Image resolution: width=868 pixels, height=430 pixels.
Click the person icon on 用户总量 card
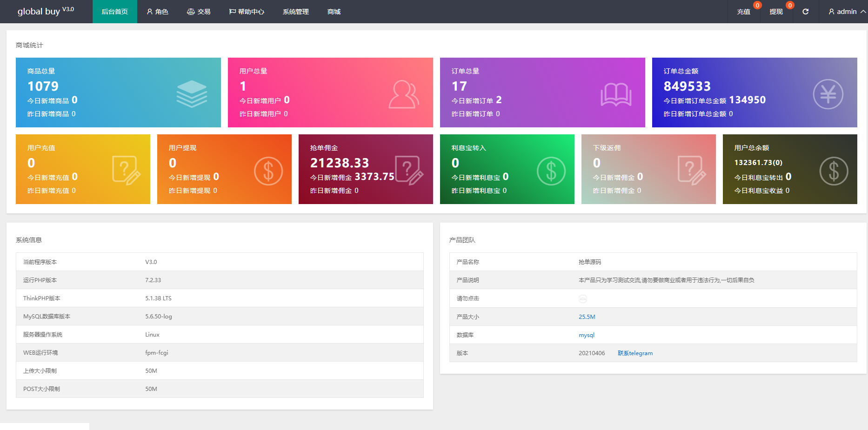coord(404,94)
